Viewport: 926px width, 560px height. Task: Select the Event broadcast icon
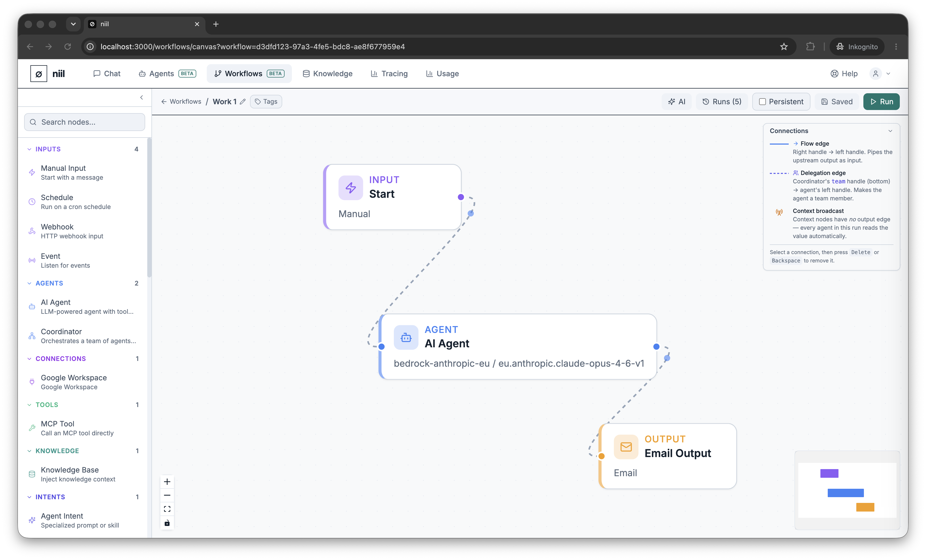click(32, 260)
